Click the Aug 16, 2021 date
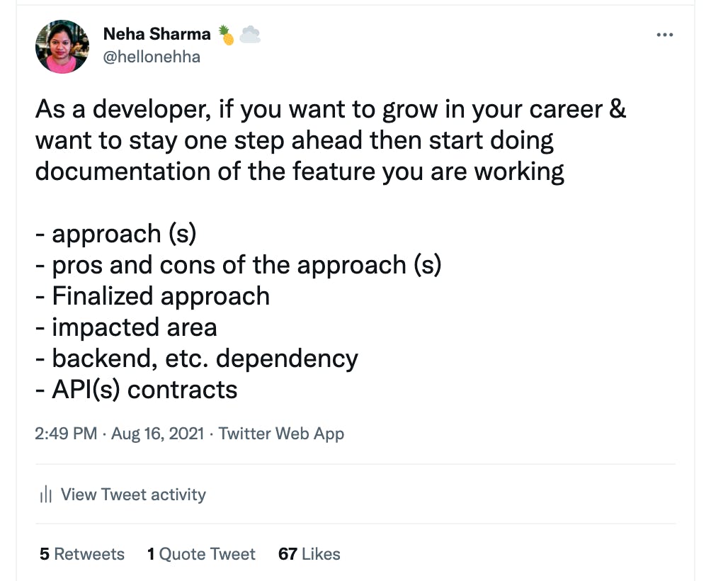The width and height of the screenshot is (728, 581). pyautogui.click(x=158, y=434)
